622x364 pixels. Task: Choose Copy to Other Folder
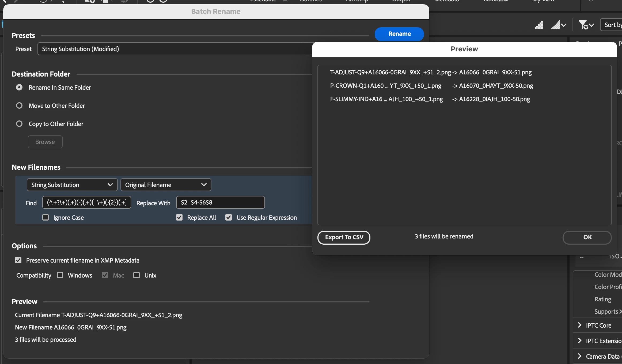pyautogui.click(x=19, y=124)
